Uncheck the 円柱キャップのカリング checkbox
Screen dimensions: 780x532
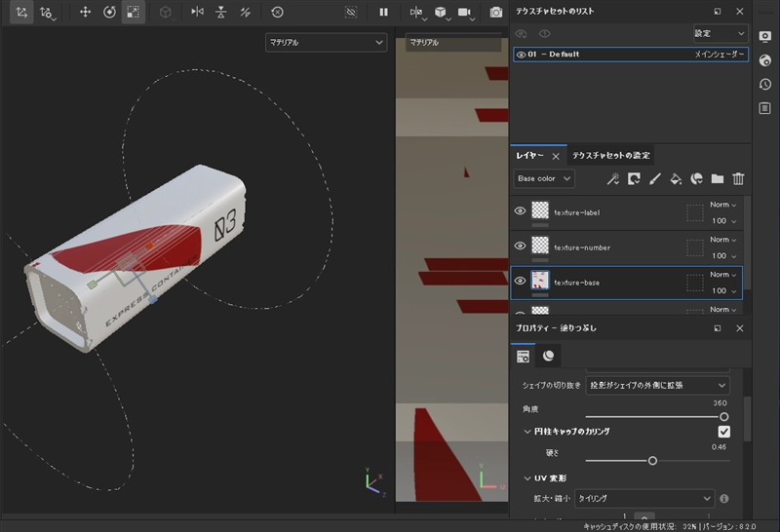(x=723, y=432)
